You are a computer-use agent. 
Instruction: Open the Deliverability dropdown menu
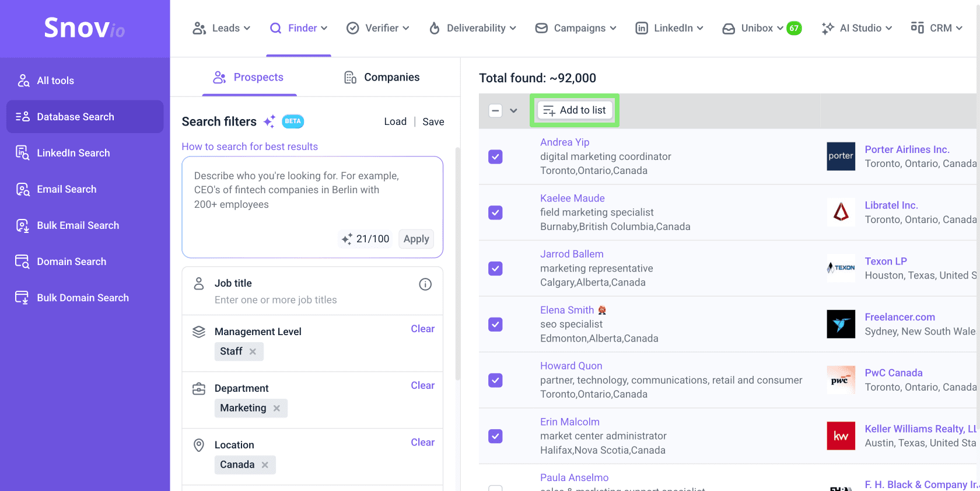[x=473, y=28]
